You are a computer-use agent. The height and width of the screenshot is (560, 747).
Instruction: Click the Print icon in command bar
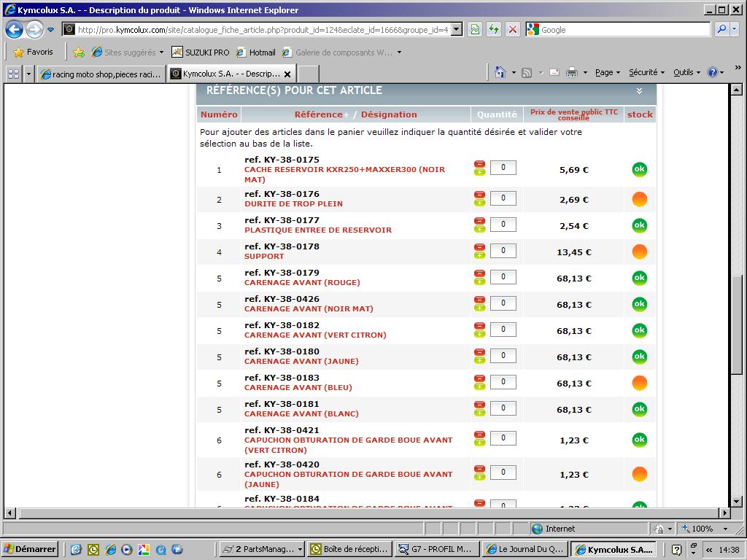[572, 72]
